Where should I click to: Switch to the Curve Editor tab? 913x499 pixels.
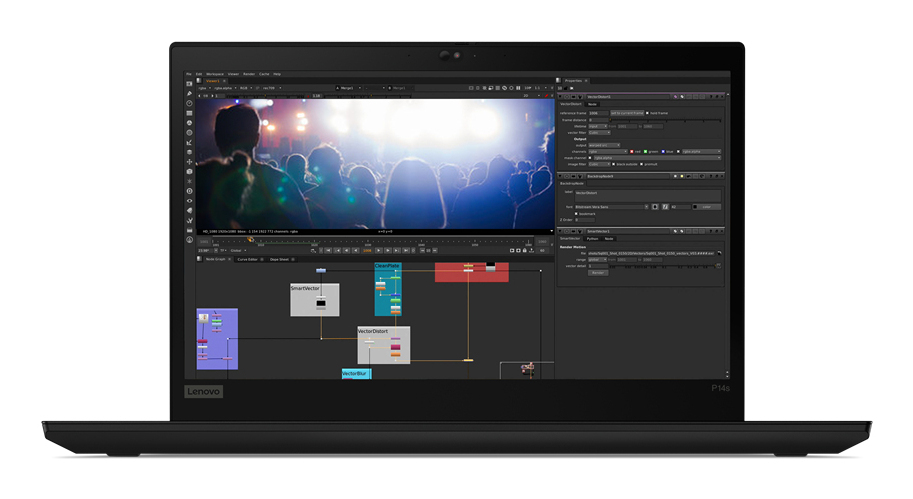pyautogui.click(x=247, y=259)
